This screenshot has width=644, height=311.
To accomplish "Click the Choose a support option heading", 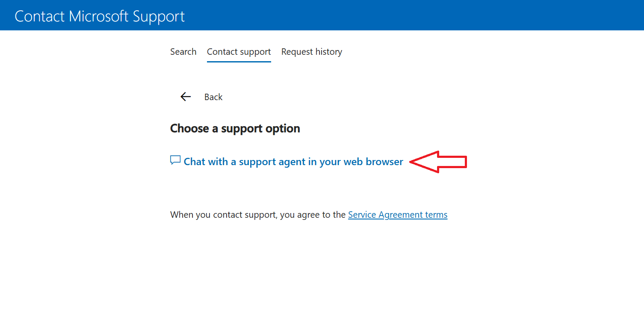I will coord(235,128).
